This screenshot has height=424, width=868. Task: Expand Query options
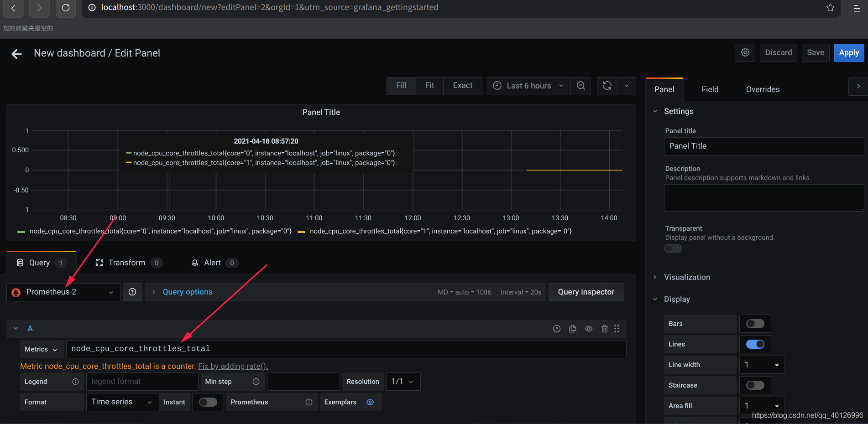pos(187,292)
